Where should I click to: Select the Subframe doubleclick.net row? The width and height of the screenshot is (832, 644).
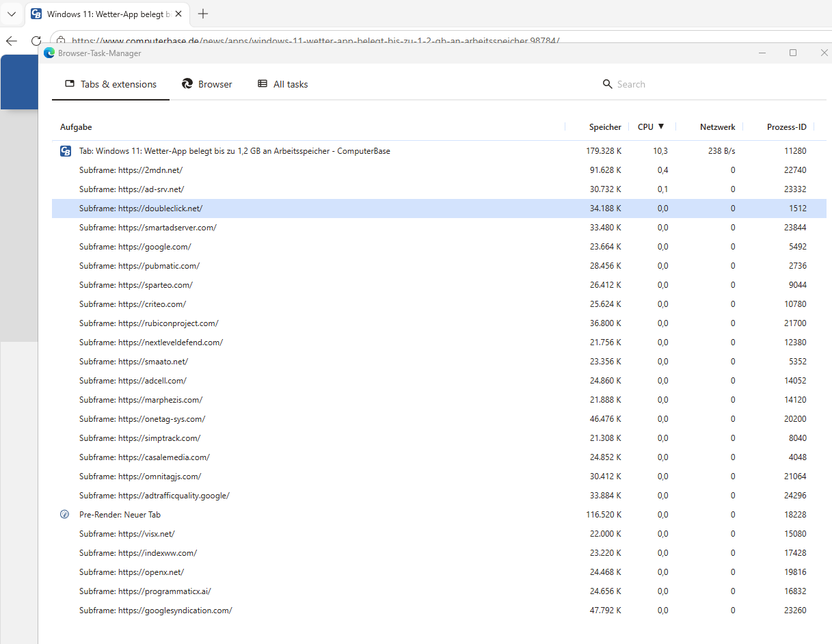click(439, 209)
